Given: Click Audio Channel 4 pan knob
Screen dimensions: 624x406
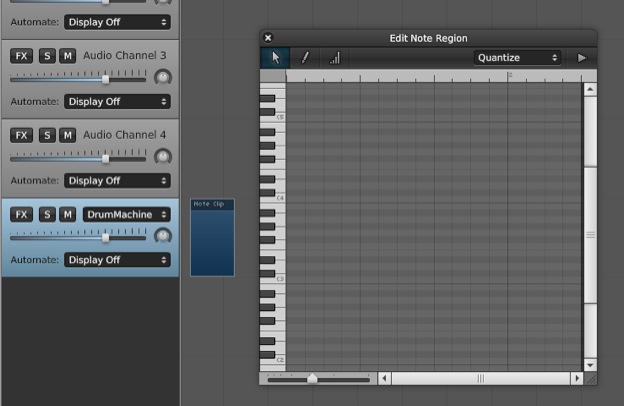Looking at the screenshot, I should coord(163,156).
